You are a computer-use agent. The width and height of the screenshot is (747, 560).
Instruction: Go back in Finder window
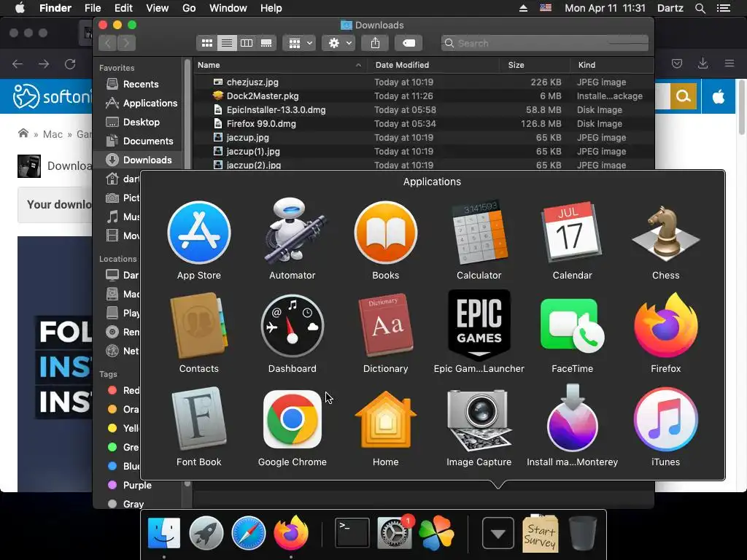coord(108,43)
